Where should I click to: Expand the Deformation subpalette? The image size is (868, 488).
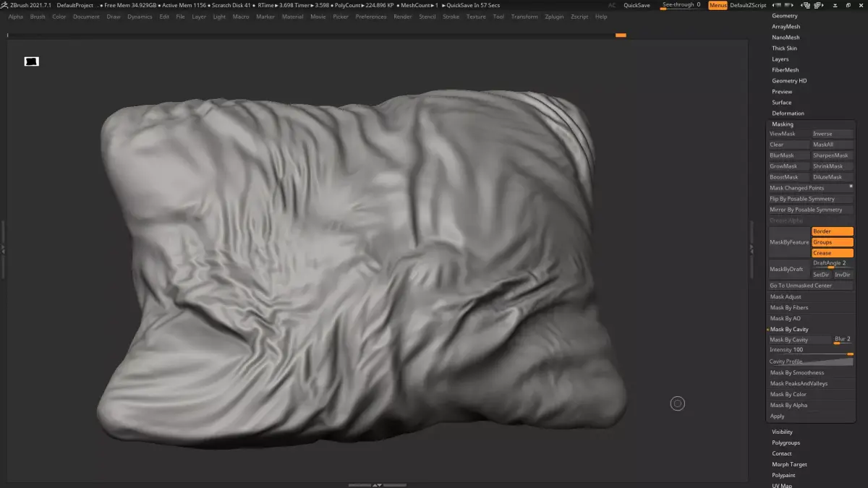[788, 114]
